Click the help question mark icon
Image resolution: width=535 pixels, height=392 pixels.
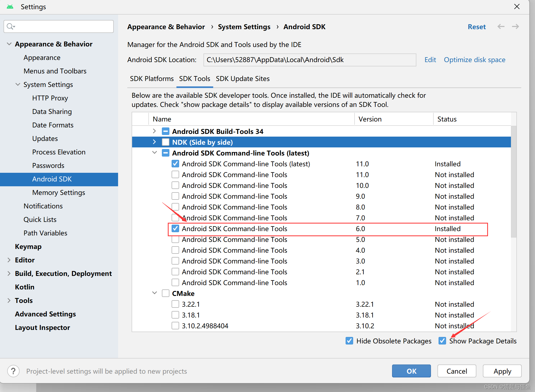tap(13, 371)
